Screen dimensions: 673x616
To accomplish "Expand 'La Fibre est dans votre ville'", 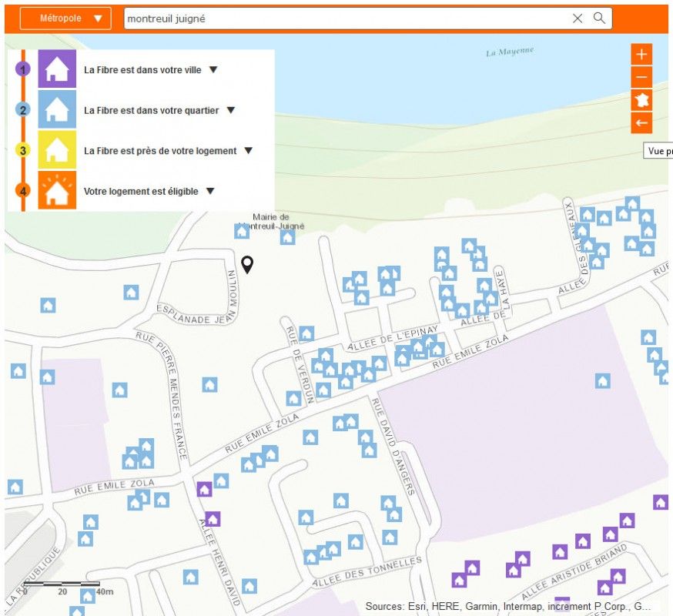I will [x=213, y=69].
